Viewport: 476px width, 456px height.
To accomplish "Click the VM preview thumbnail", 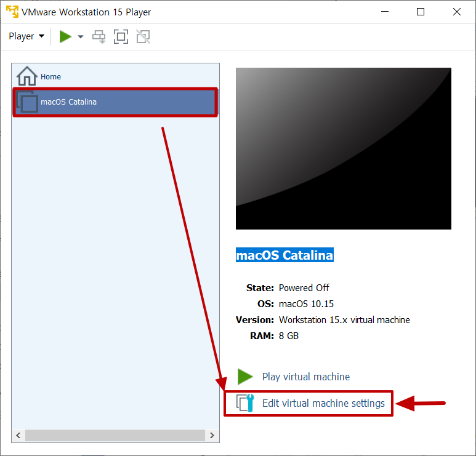I will pos(344,148).
